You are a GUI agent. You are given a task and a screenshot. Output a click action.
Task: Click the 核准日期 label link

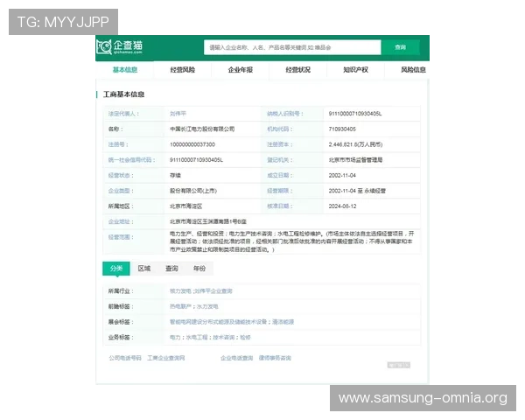click(x=280, y=206)
